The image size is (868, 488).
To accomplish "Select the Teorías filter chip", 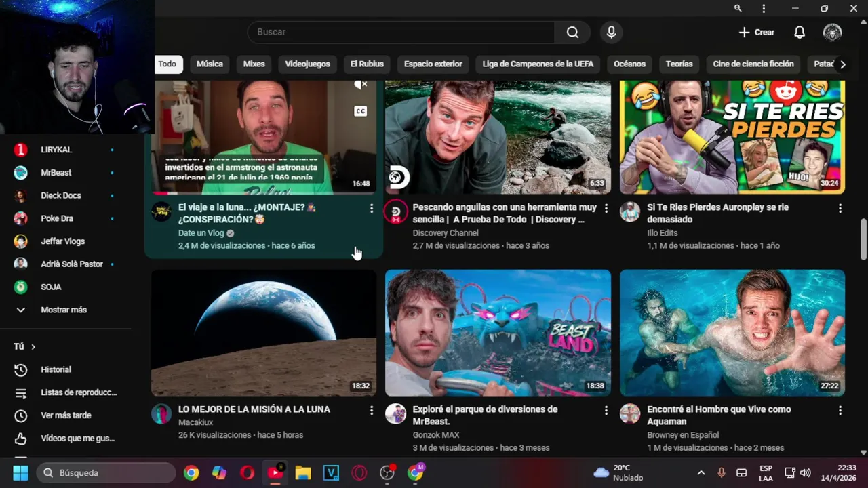I will (x=679, y=64).
